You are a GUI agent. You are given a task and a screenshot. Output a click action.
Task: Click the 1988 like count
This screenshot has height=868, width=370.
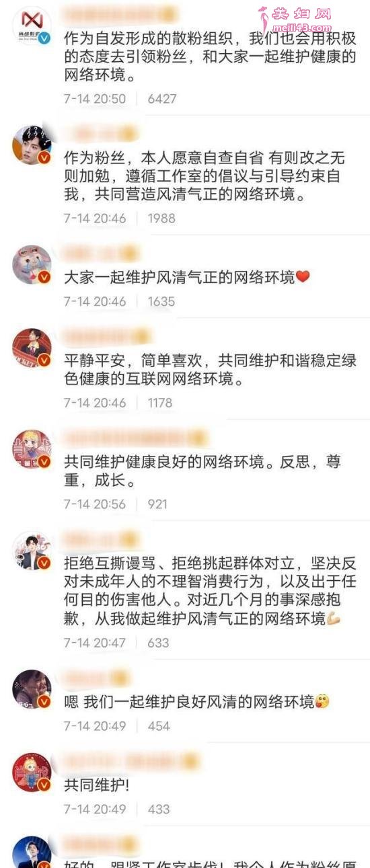pos(161,218)
